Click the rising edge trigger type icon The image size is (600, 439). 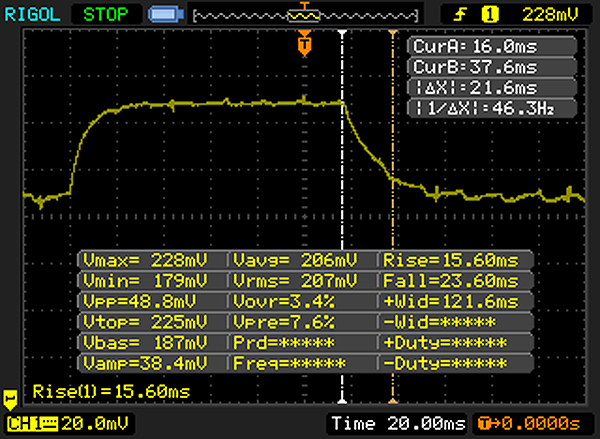coord(465,14)
